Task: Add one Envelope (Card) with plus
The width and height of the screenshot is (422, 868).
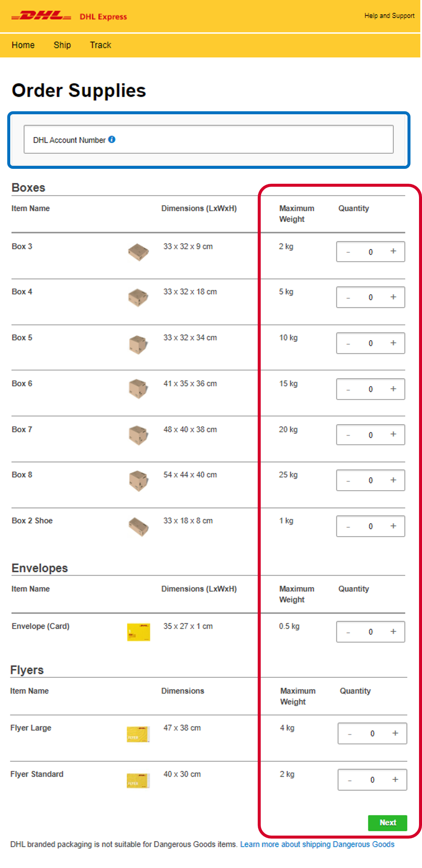Action: [393, 631]
